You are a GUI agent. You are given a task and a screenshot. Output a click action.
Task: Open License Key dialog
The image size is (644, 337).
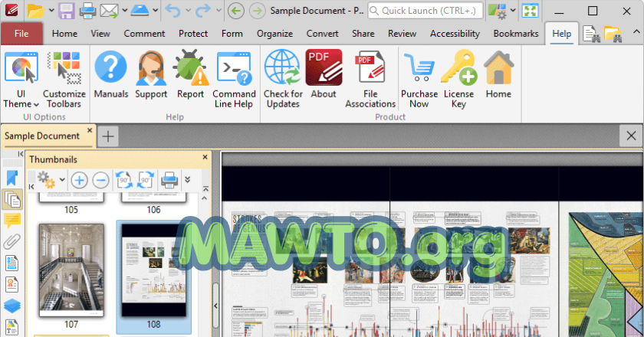click(x=458, y=80)
